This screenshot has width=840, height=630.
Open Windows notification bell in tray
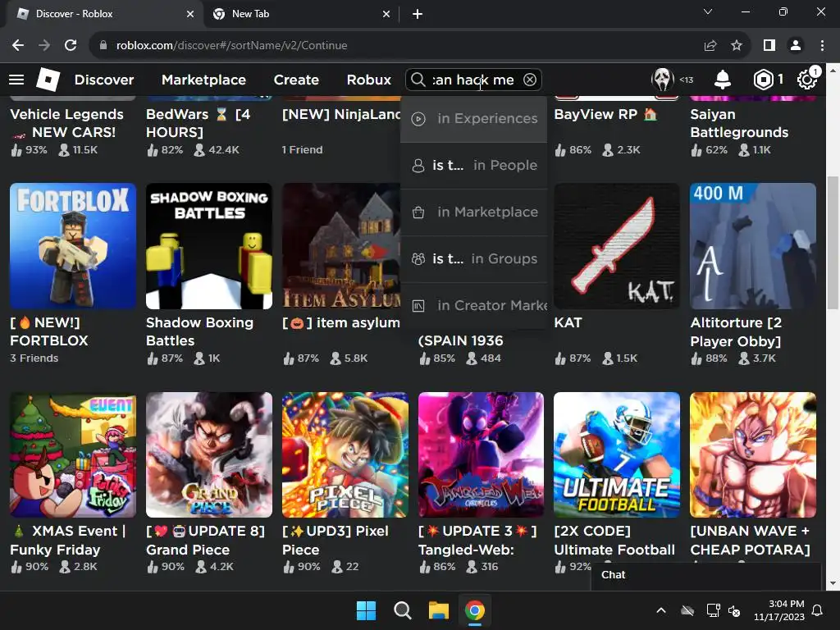click(x=818, y=610)
